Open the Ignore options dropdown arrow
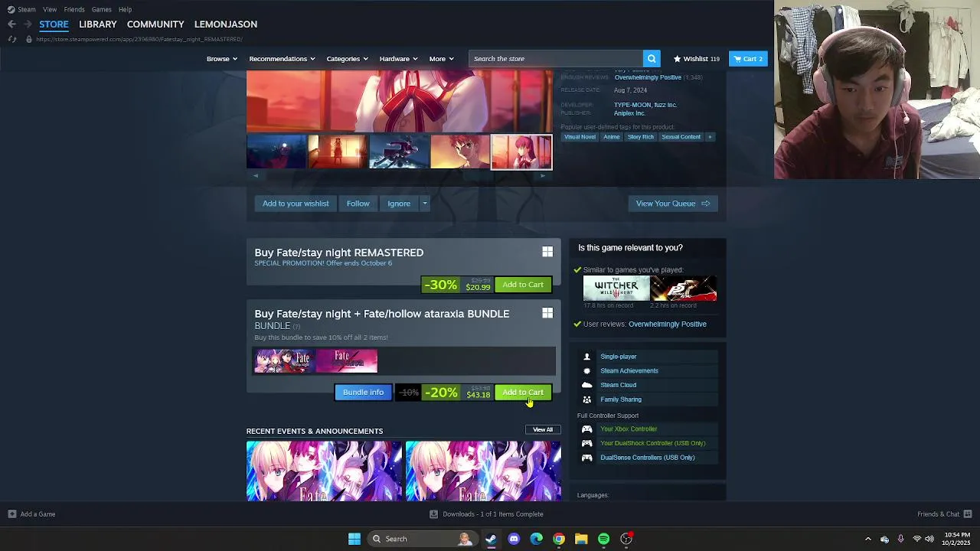This screenshot has height=551, width=980. (425, 204)
